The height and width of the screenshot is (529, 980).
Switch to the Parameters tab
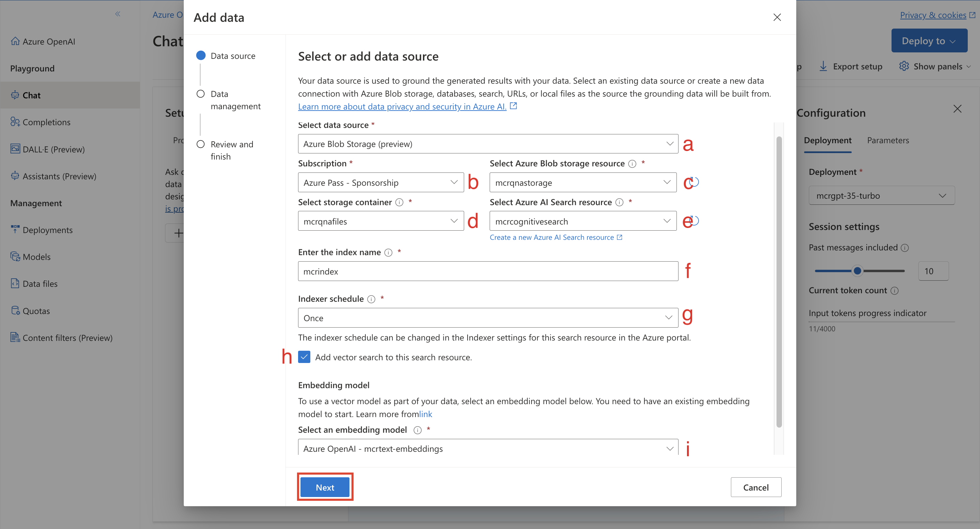888,140
